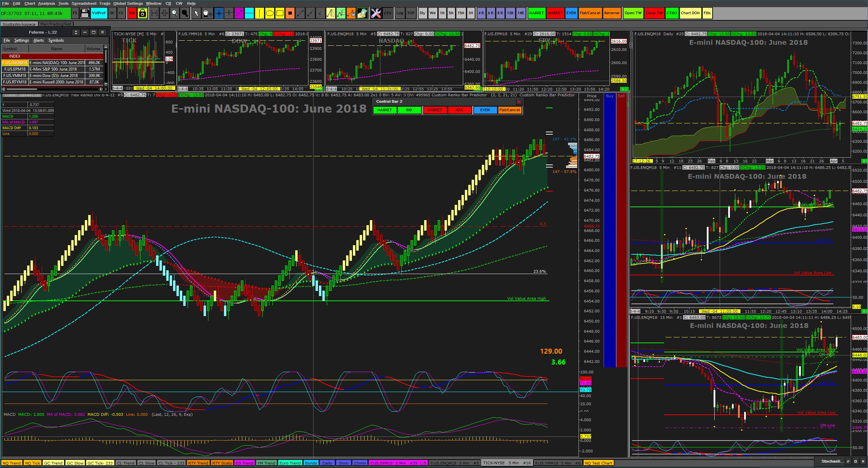Select the rectangle drawing tool
The width and height of the screenshot is (868, 468).
[280, 13]
